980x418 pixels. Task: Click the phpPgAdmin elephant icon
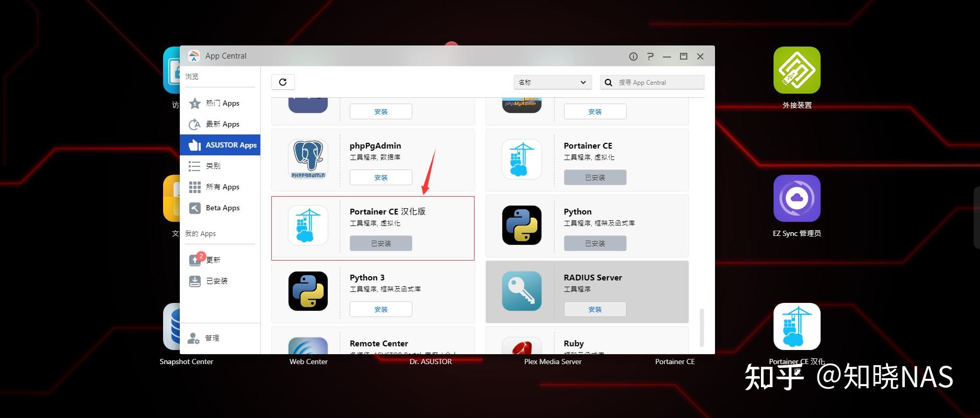tap(308, 159)
